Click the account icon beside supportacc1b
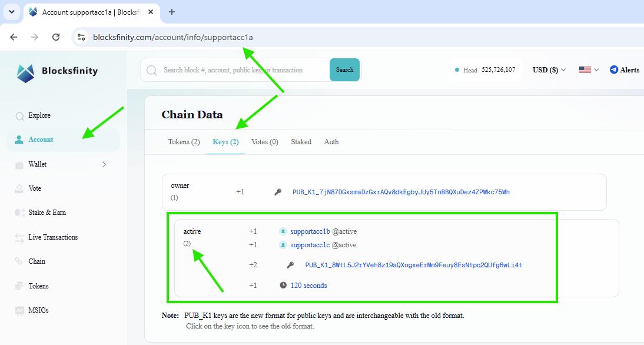The image size is (644, 345). [x=283, y=231]
